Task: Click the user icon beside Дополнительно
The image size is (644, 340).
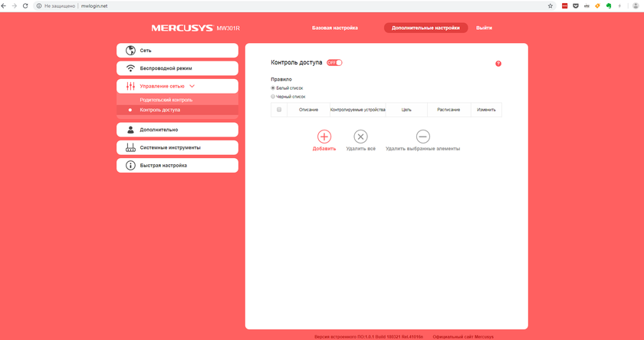Action: 130,130
